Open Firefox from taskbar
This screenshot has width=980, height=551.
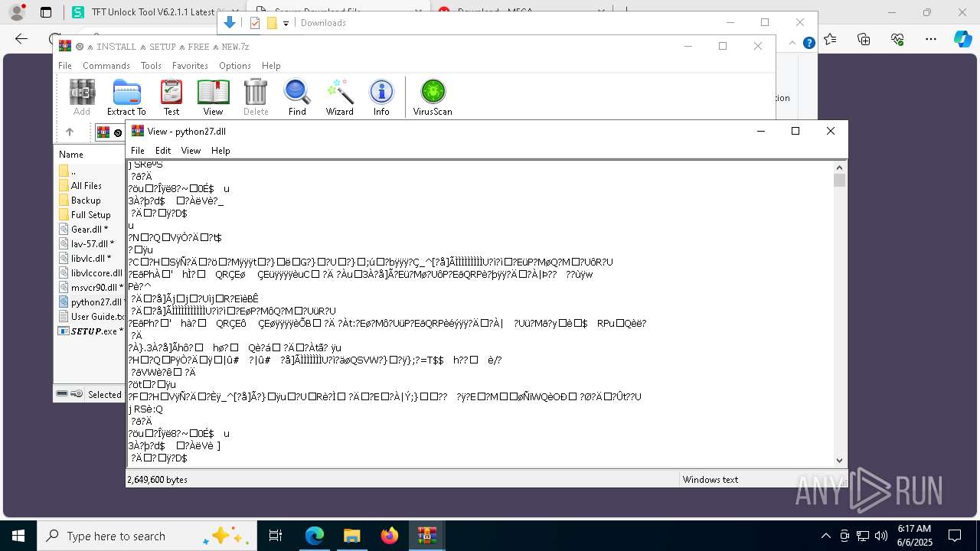390,536
